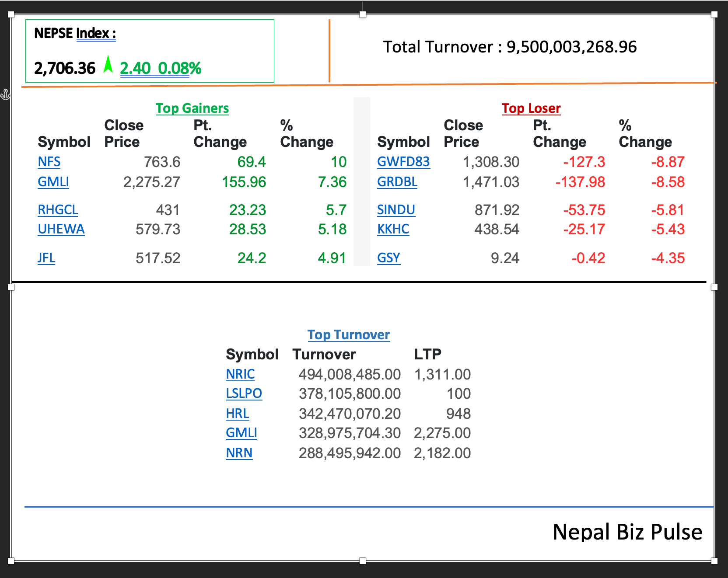Click the LSLPO symbol link
Image resolution: width=728 pixels, height=578 pixels.
point(244,393)
